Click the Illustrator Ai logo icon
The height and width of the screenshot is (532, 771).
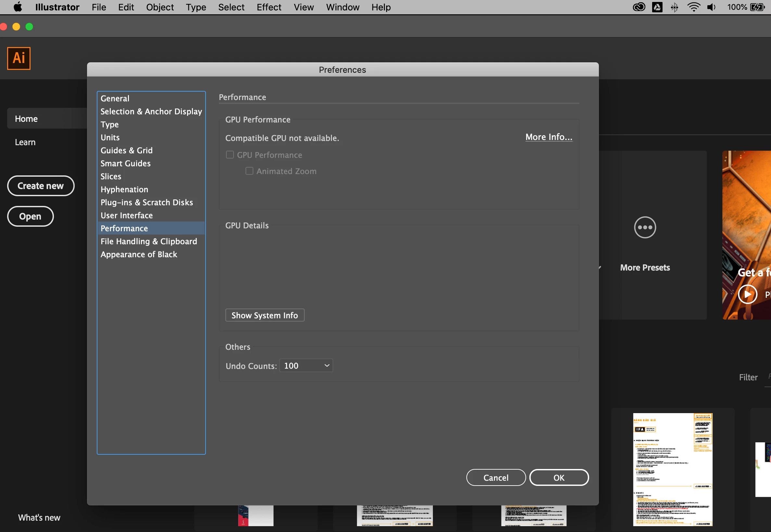pyautogui.click(x=19, y=58)
